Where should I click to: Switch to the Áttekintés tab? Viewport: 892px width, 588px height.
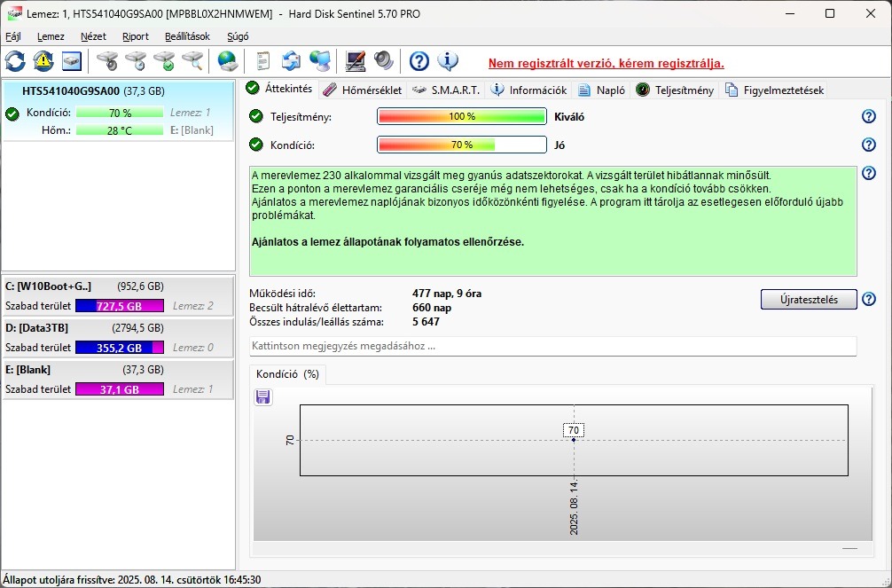point(280,89)
